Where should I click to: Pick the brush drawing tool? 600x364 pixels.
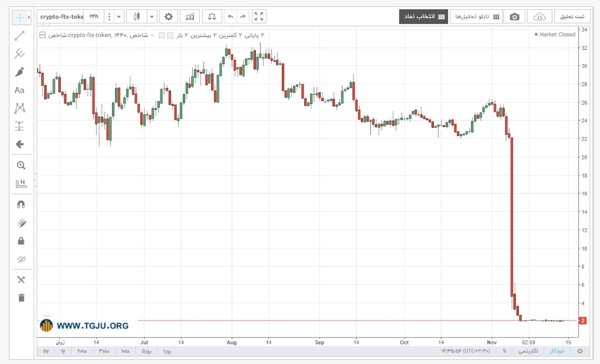20,72
